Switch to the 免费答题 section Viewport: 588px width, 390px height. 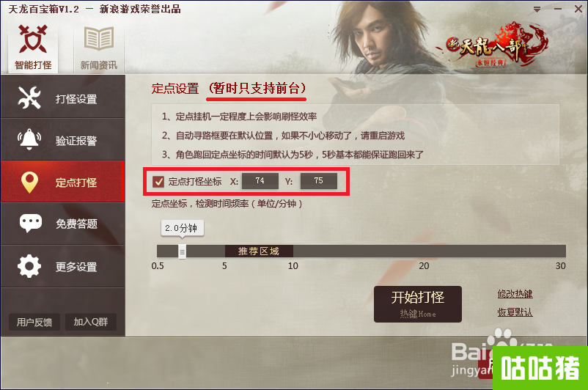[x=62, y=224]
